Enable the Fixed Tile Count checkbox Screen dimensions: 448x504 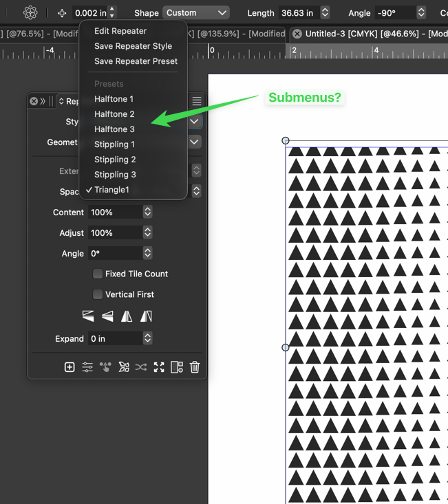pyautogui.click(x=98, y=274)
